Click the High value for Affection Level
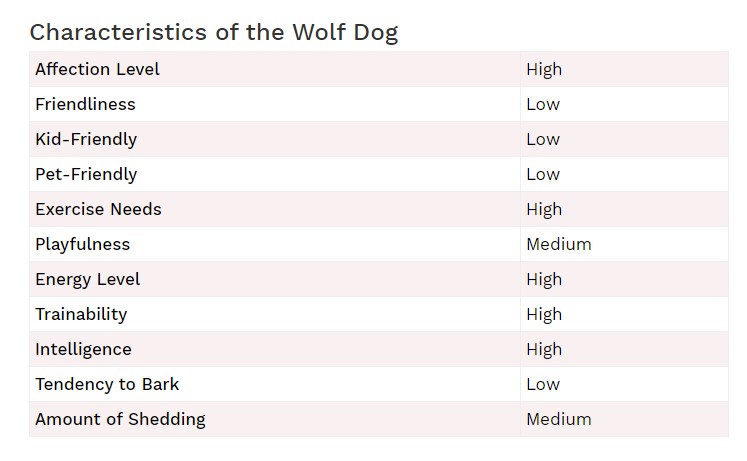The image size is (747, 461). click(x=544, y=70)
